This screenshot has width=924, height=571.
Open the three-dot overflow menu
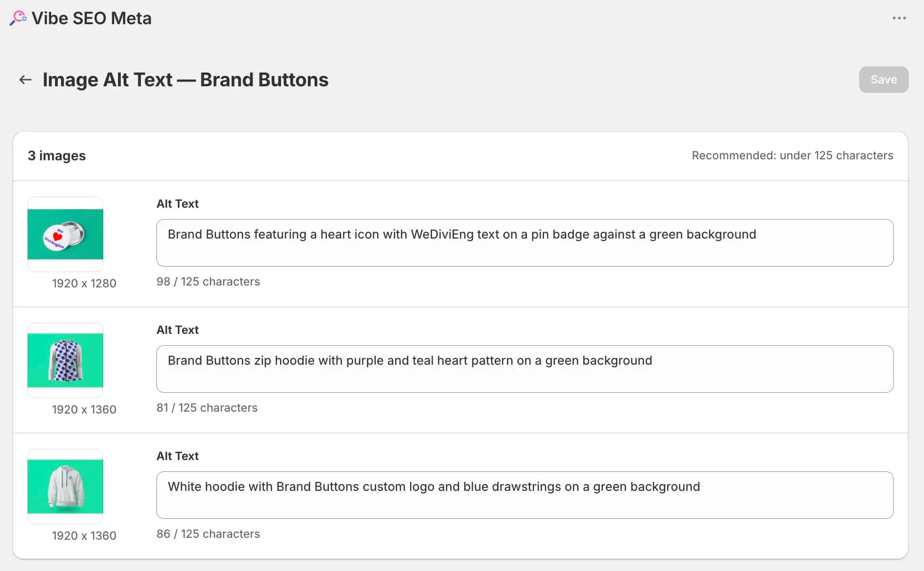coord(898,18)
